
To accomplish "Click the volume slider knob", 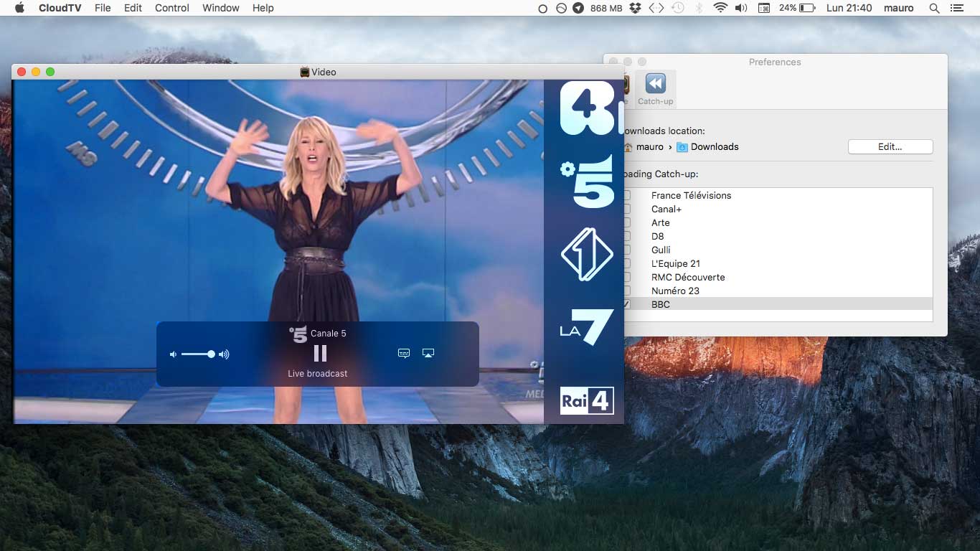I will (x=211, y=354).
